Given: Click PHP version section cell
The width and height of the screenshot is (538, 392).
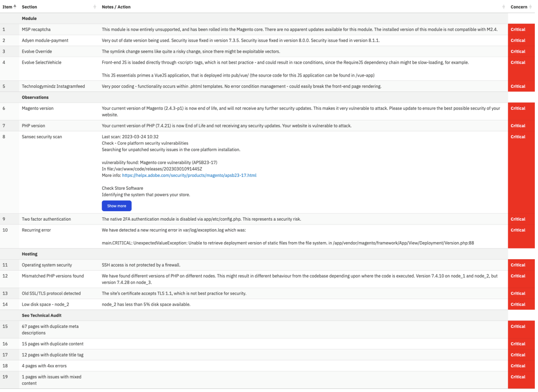Looking at the screenshot, I should point(33,126).
